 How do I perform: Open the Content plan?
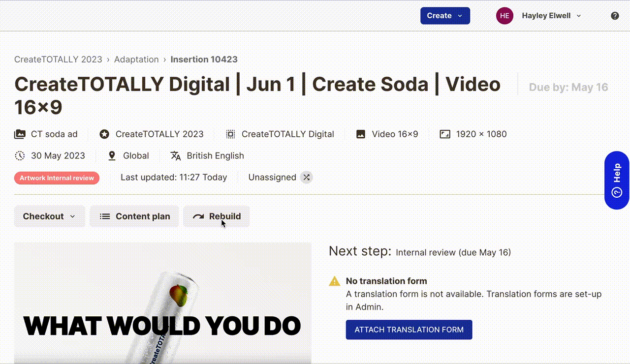click(134, 216)
